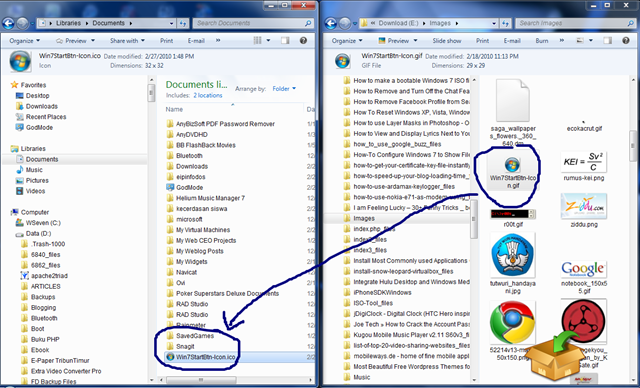Toggle the preview pane in the Images window
The width and height of the screenshot is (640, 388).
(608, 40)
